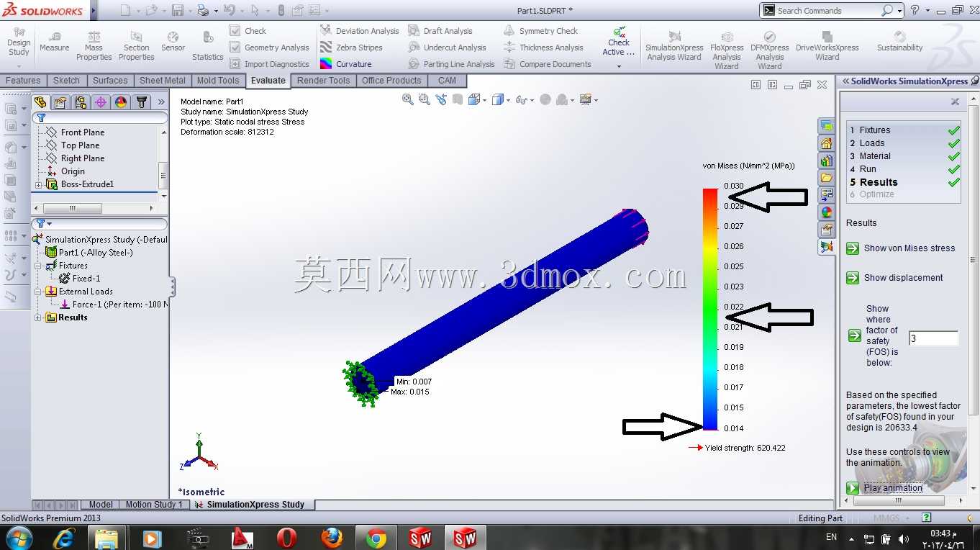Screen dimensions: 980x550
Task: Open the Statistics tool
Action: click(208, 46)
